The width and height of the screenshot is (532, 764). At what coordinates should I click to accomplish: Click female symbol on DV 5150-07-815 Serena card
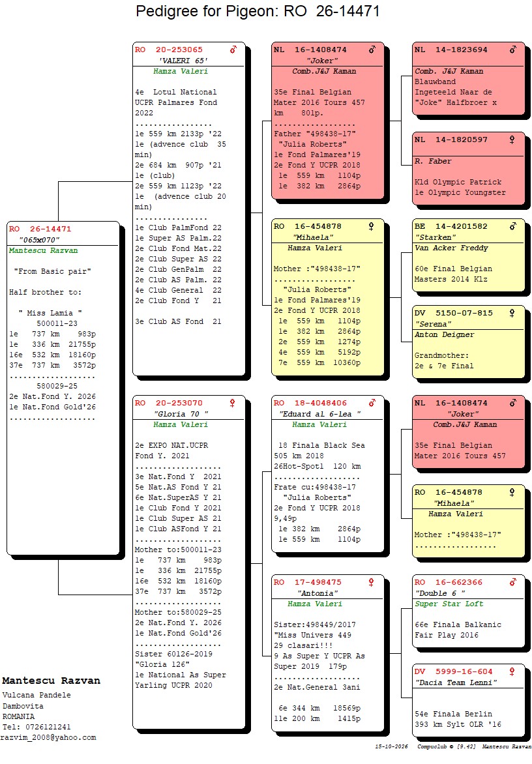(x=512, y=313)
